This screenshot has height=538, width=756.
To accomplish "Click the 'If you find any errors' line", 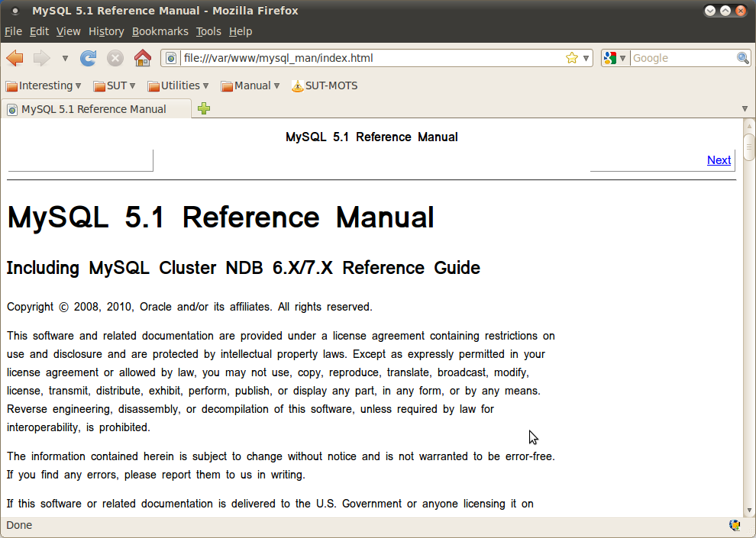I will [x=156, y=475].
